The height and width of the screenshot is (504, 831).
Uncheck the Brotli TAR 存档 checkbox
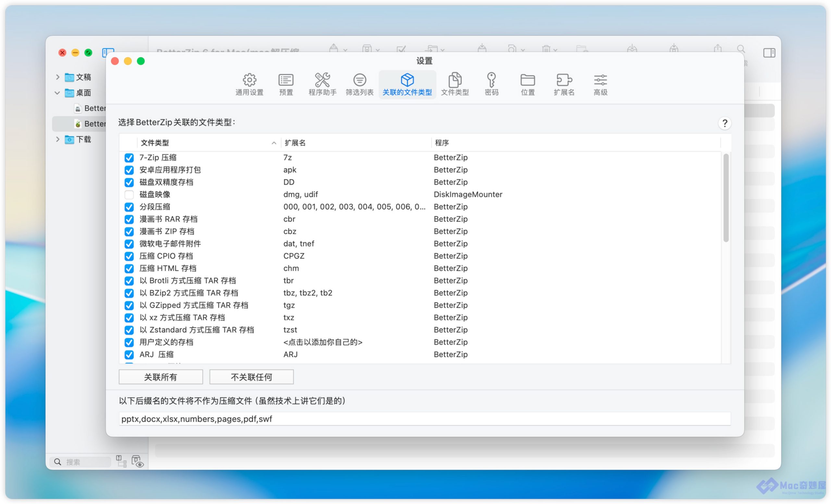click(x=129, y=281)
